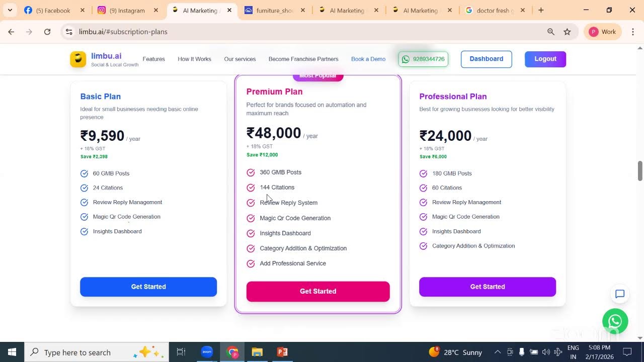Screen dimensions: 644x362
Task: Click the browser zoom magnifier icon
Action: coord(551,32)
